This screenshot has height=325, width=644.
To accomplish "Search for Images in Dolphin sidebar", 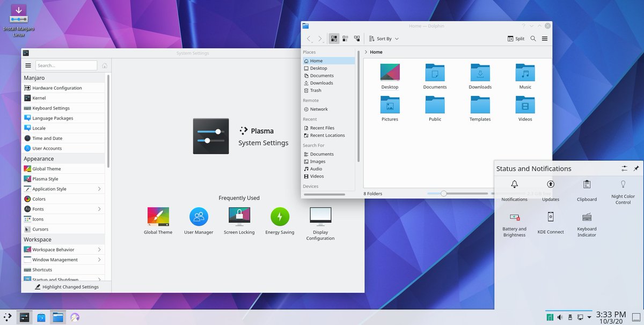I will click(x=328, y=161).
